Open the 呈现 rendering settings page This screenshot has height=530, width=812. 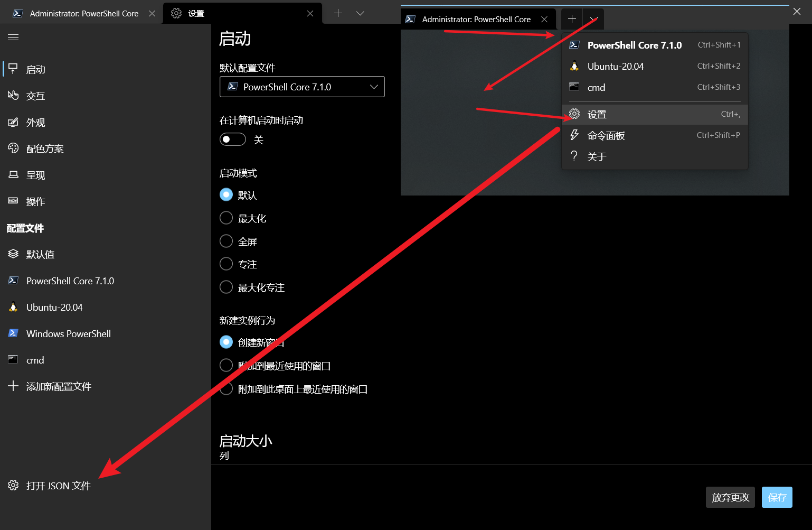[x=106, y=175]
